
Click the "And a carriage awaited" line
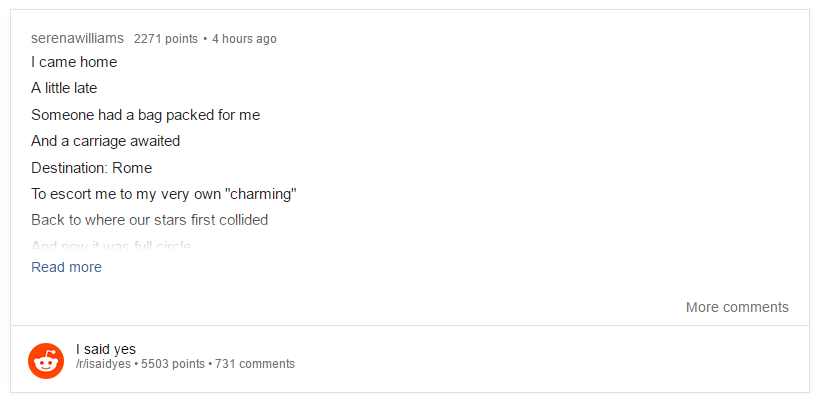click(105, 141)
